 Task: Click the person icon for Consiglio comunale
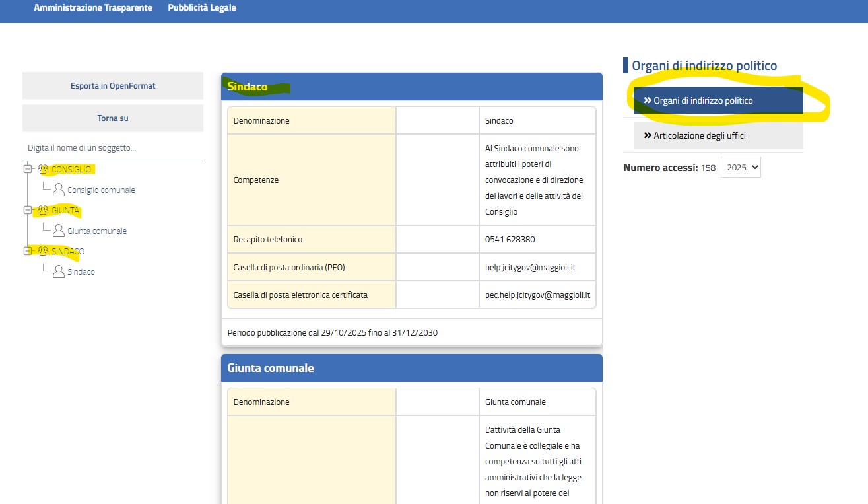coord(59,190)
